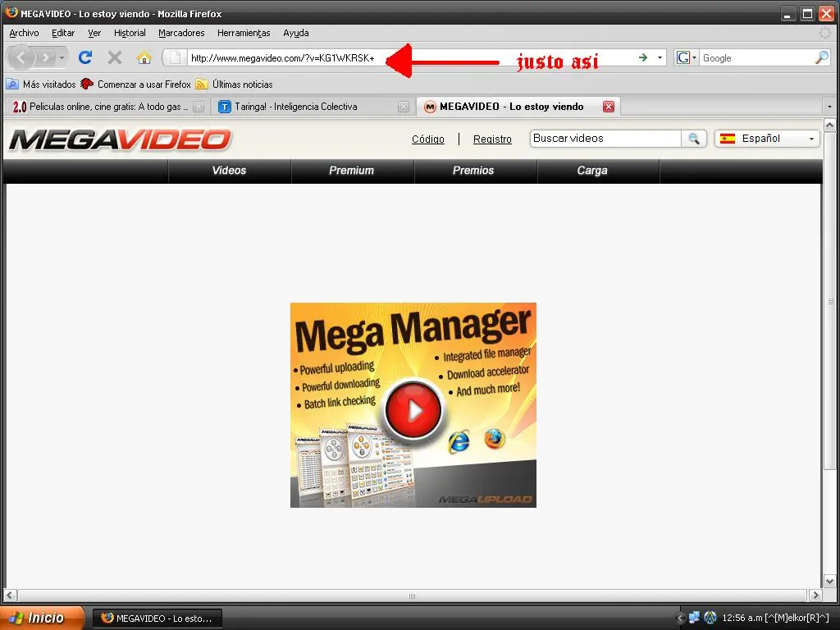Click the horizontal scrollbar left arrow

point(10,596)
